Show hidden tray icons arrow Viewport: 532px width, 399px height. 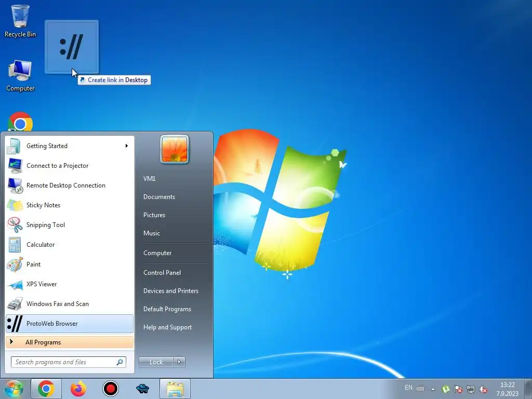(x=433, y=389)
